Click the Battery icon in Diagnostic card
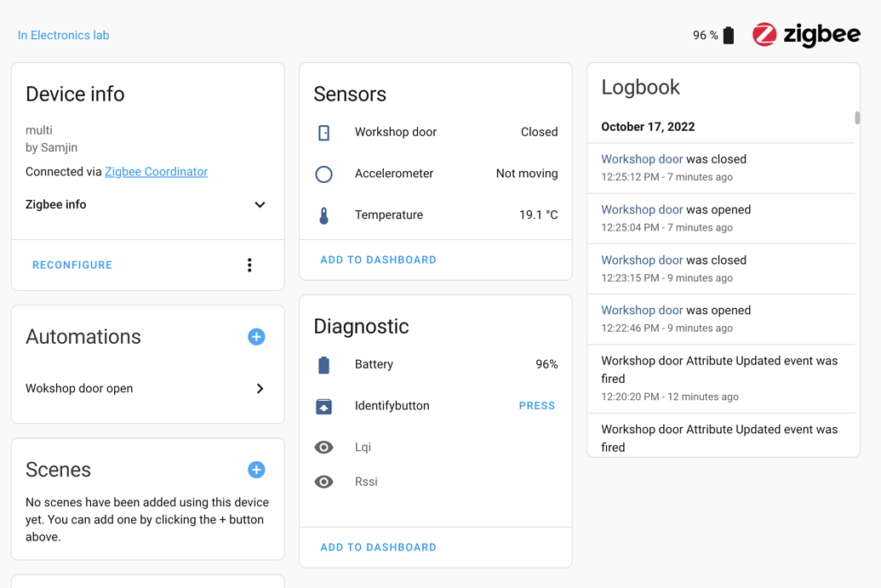Image resolution: width=881 pixels, height=588 pixels. (324, 364)
